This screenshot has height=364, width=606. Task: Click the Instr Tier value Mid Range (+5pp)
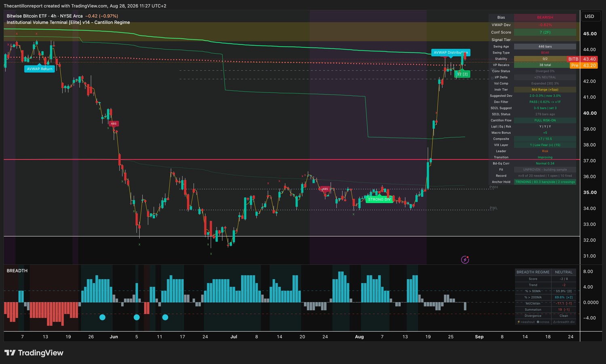click(545, 90)
